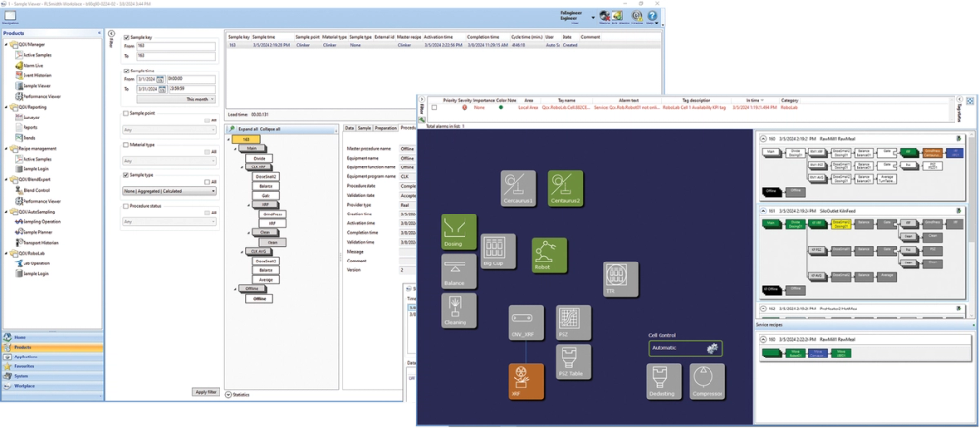Open the Navigation icon in the top ribbon

10,17
